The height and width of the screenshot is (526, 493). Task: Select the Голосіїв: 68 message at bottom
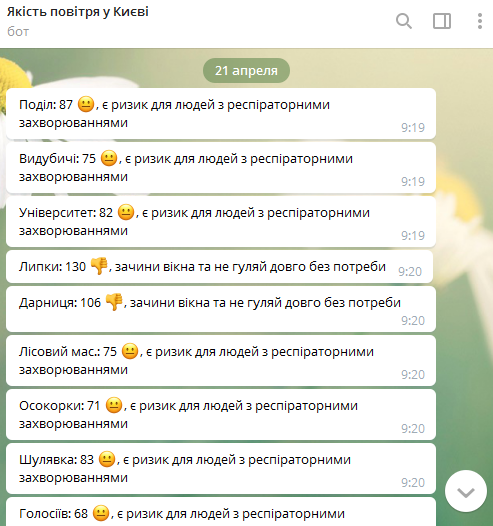(x=221, y=512)
